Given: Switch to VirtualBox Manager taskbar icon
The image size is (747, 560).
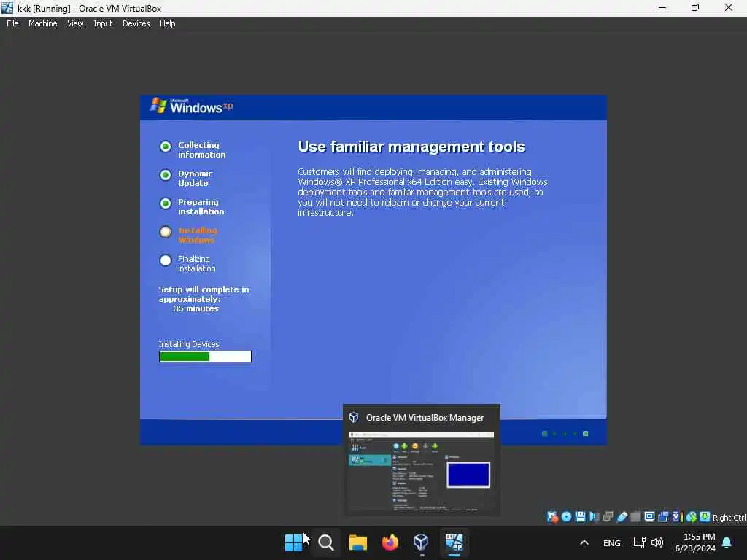Looking at the screenshot, I should [x=422, y=542].
